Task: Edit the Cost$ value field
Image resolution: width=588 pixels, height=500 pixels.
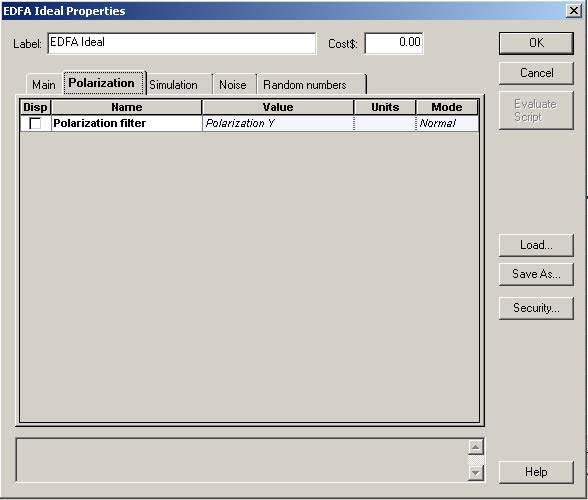Action: pyautogui.click(x=394, y=43)
